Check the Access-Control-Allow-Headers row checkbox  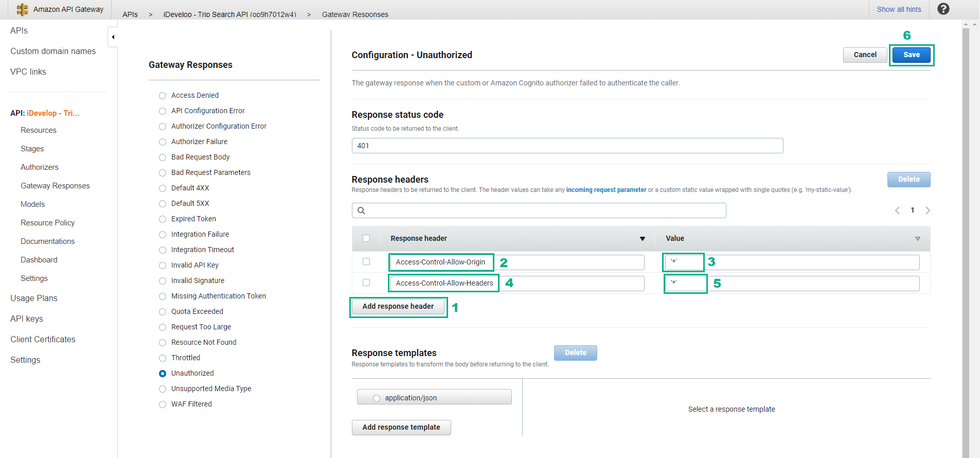tap(366, 283)
